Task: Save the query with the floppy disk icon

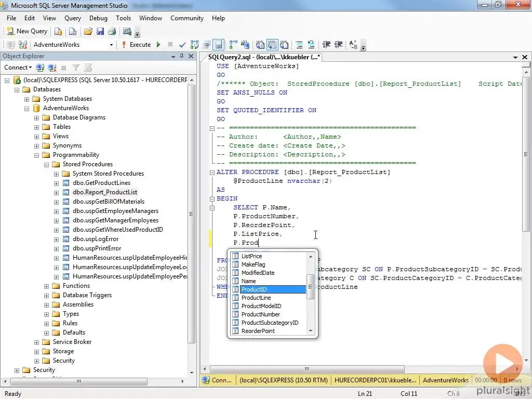Action: point(100,32)
